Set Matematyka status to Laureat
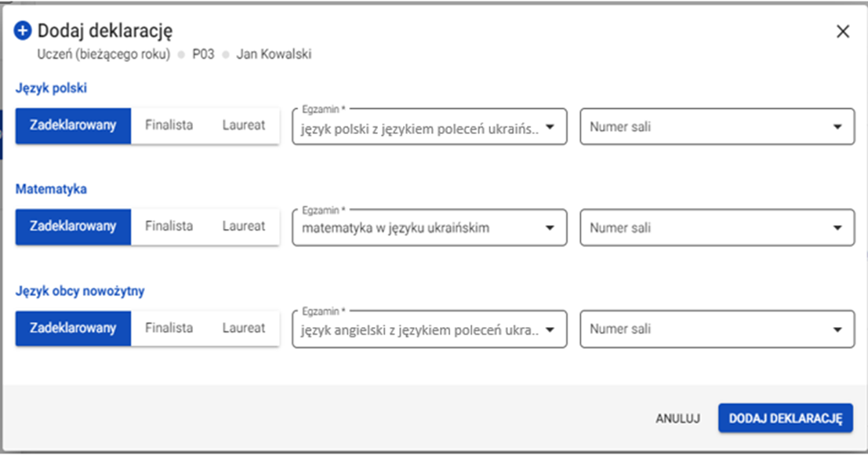Viewport: 868px width, 455px height. point(243,227)
